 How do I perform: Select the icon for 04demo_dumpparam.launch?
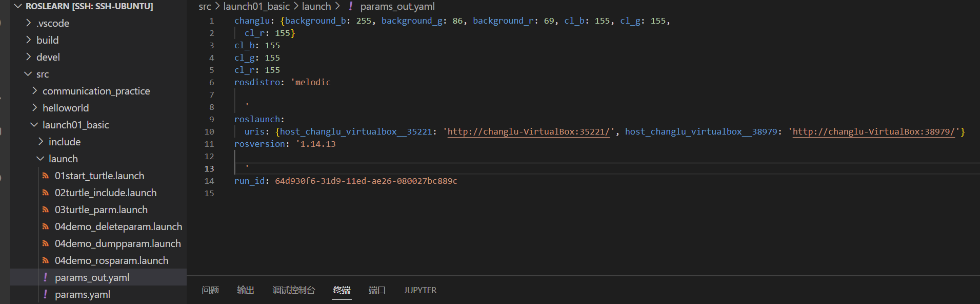pyautogui.click(x=46, y=243)
